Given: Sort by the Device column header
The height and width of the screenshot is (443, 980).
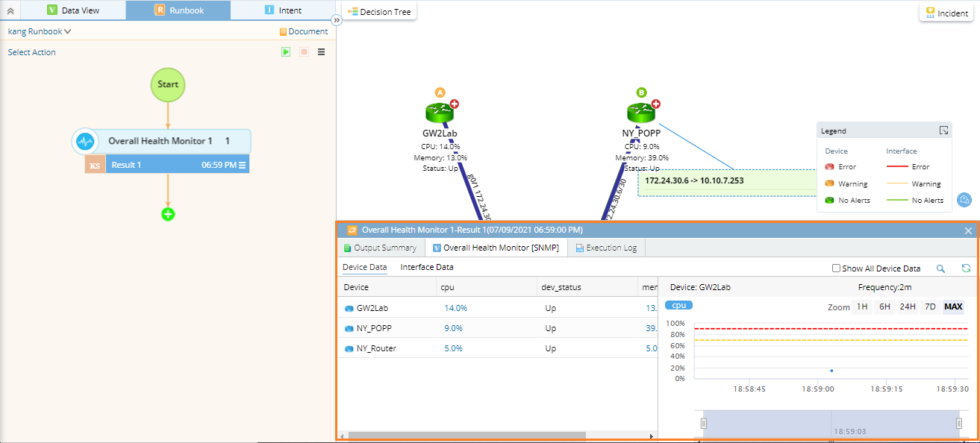Looking at the screenshot, I should pos(387,287).
